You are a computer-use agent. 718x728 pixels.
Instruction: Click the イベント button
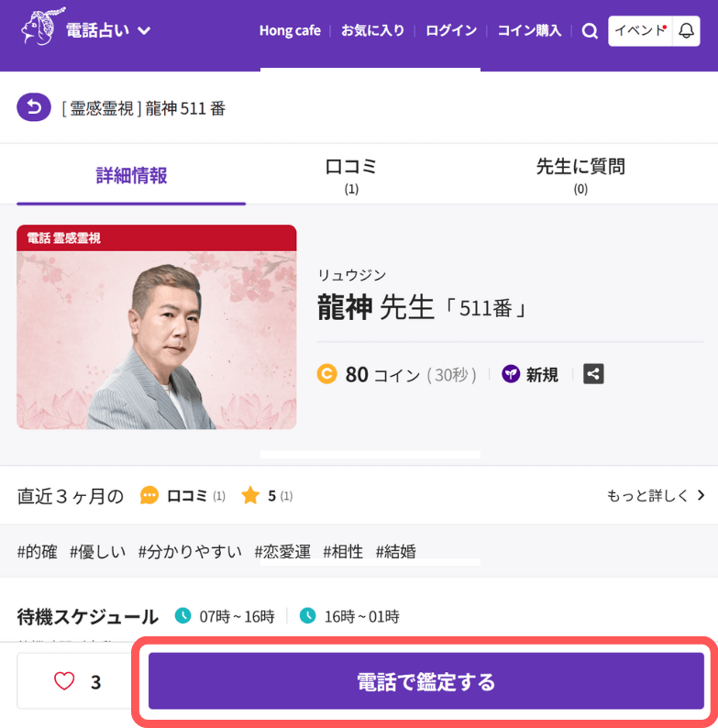pos(639,31)
